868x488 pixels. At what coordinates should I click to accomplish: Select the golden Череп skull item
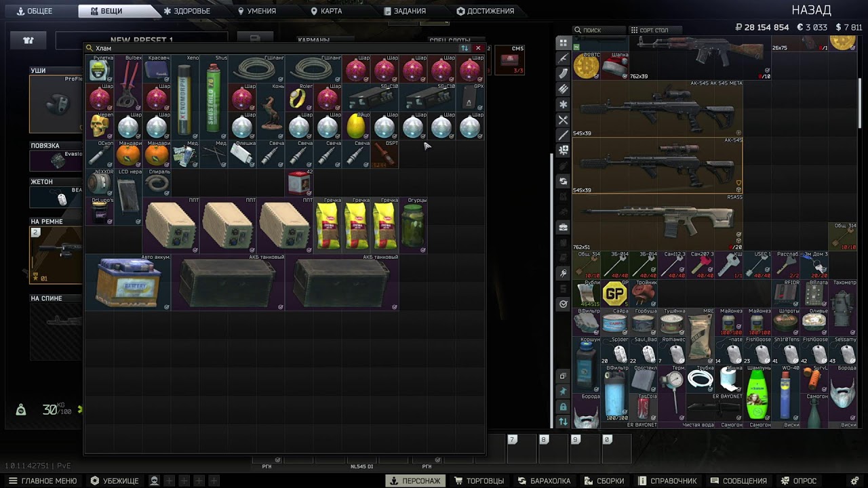(x=100, y=126)
